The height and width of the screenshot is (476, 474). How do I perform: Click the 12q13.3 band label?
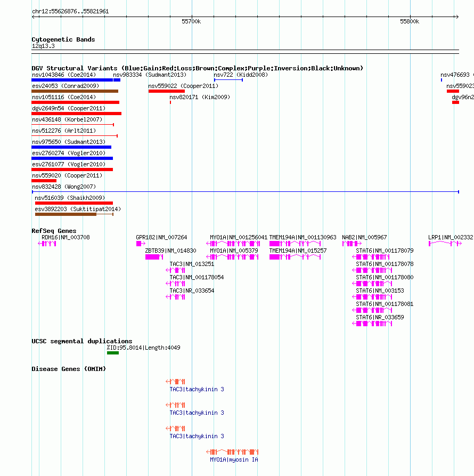pyautogui.click(x=43, y=46)
